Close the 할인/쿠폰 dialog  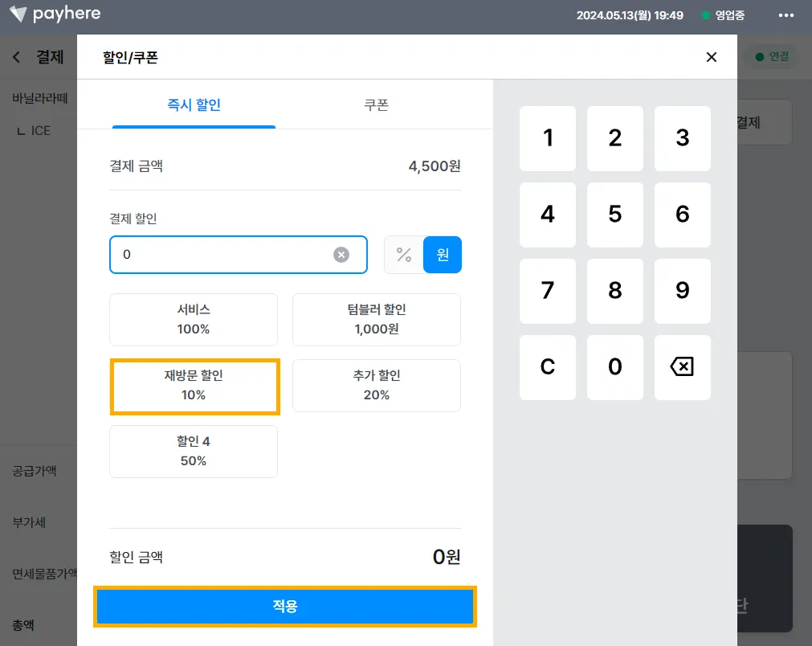click(x=711, y=57)
